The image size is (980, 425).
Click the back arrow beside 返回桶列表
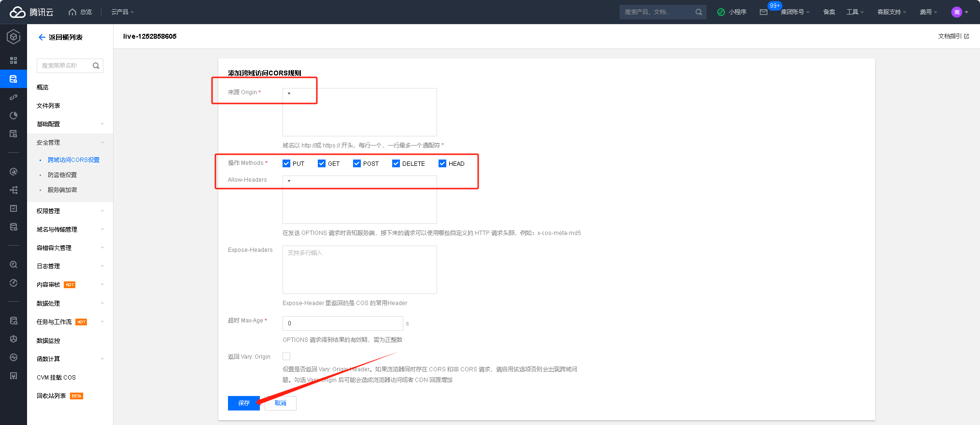pos(42,37)
